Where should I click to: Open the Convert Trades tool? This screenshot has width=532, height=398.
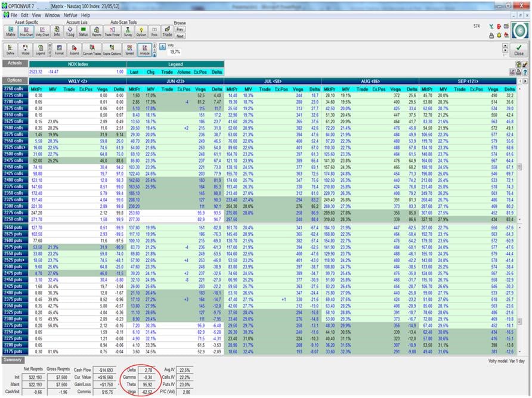[x=92, y=50]
